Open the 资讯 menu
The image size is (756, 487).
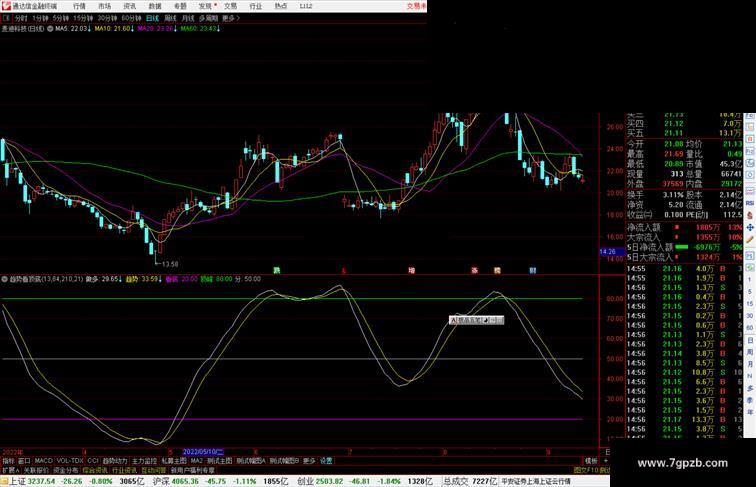pyautogui.click(x=129, y=6)
